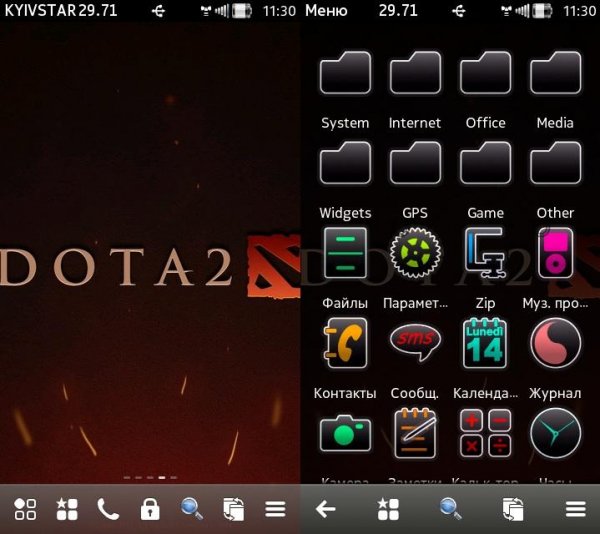Tap the battery icon on home status bar
Screen dimensions: 600x534
click(242, 11)
